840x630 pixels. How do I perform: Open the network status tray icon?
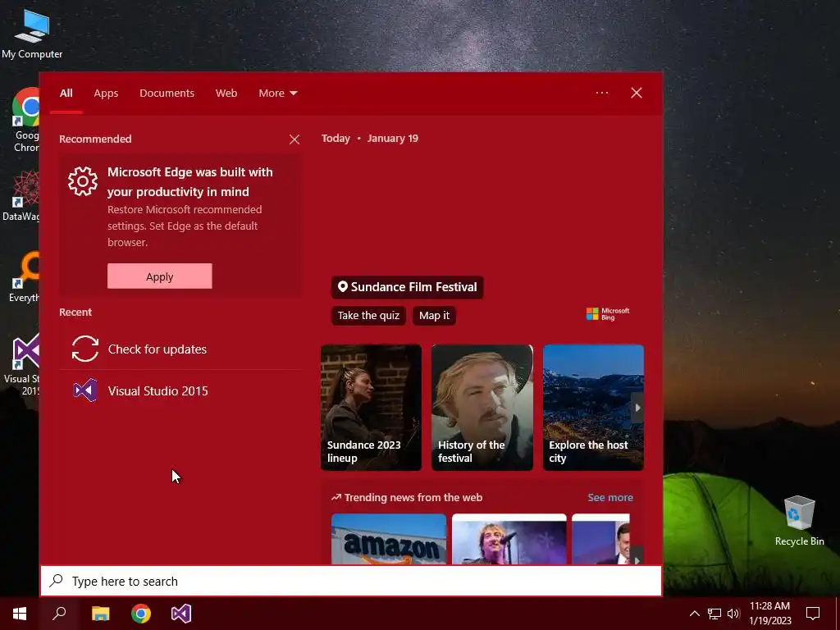tap(714, 614)
